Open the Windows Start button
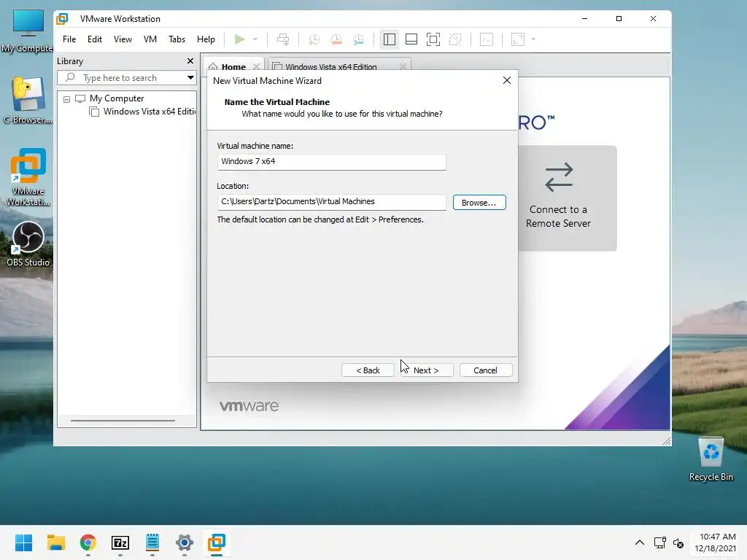The height and width of the screenshot is (560, 747). point(23,542)
